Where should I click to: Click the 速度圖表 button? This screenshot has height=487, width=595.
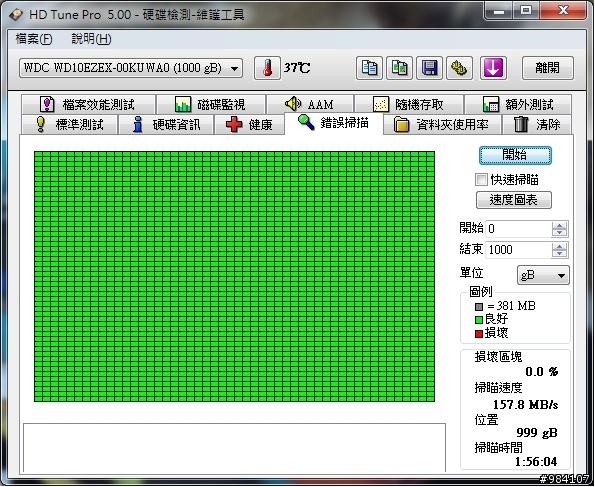(x=514, y=200)
